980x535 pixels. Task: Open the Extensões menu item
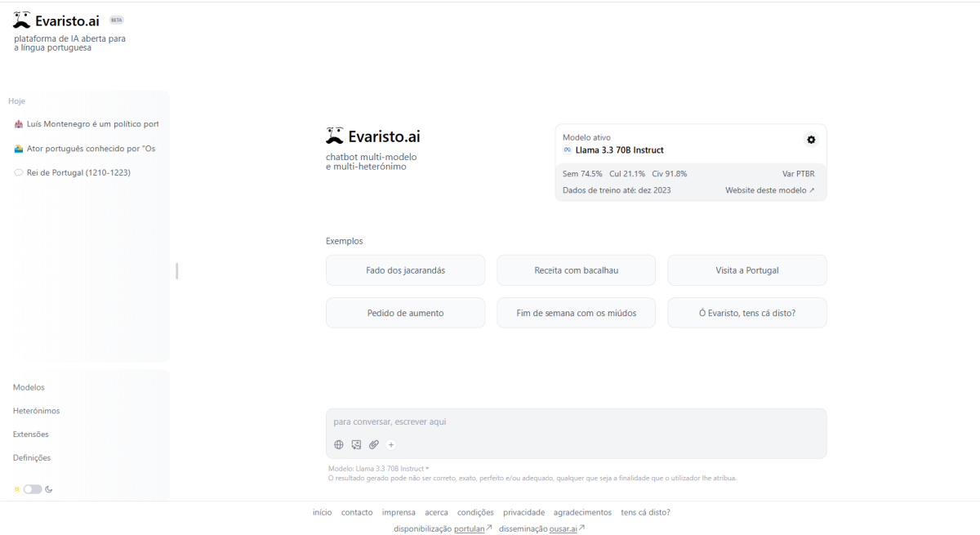click(x=31, y=435)
